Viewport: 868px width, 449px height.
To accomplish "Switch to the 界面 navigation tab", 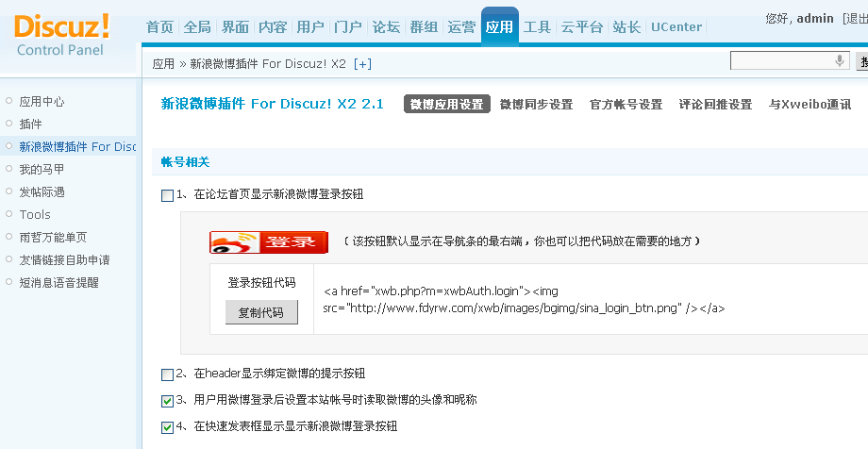I will click(x=235, y=26).
